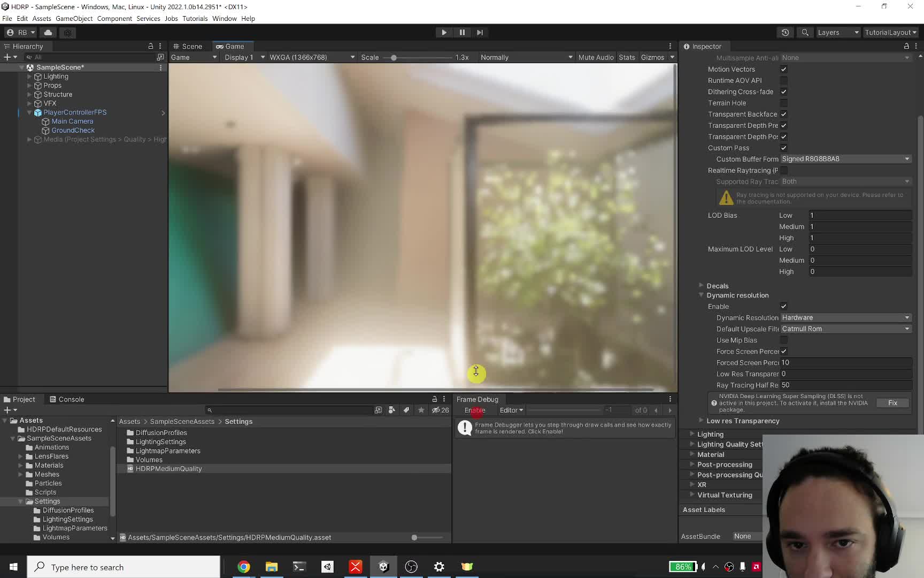Open the Catmull Rom upscale filter dropdown
Image resolution: width=924 pixels, height=578 pixels.
click(845, 329)
